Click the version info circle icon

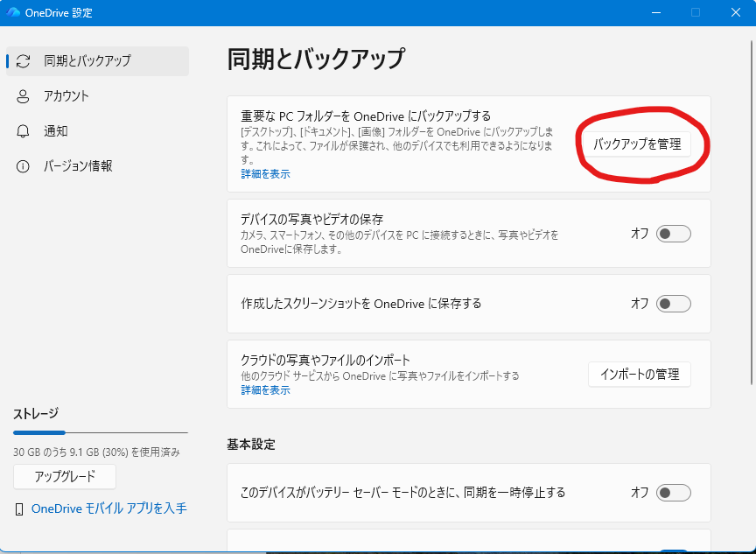(x=23, y=166)
